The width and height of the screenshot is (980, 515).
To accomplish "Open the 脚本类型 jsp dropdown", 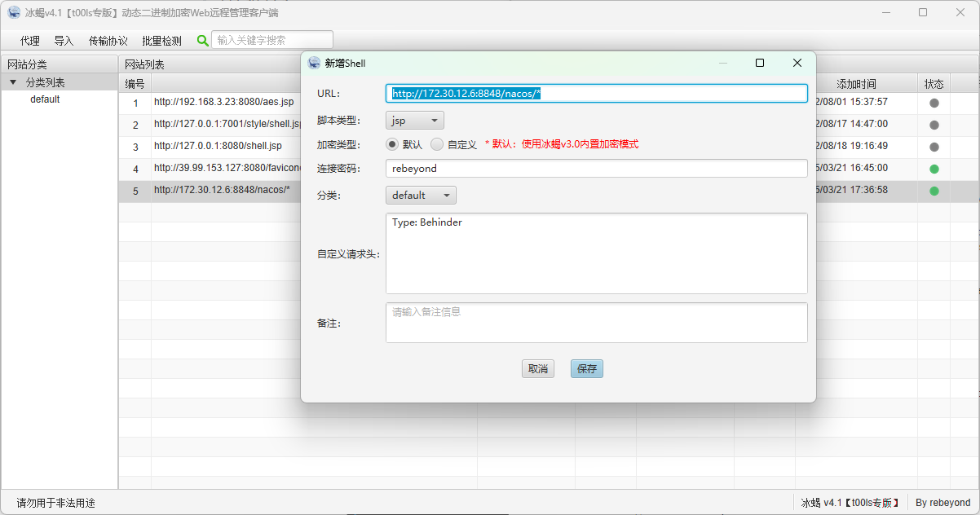I will click(414, 121).
